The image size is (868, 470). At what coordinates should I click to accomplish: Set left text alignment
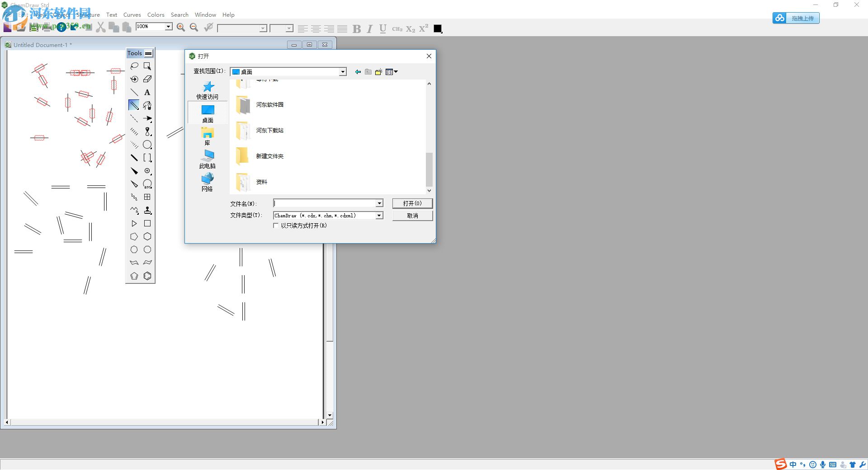coord(303,29)
